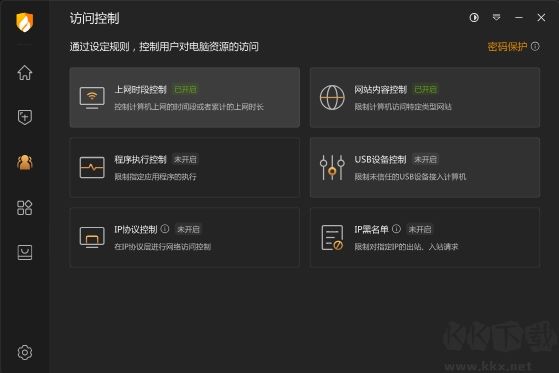Toggle the 未开启 status of 程序执行控制
559x373 pixels.
[185, 159]
